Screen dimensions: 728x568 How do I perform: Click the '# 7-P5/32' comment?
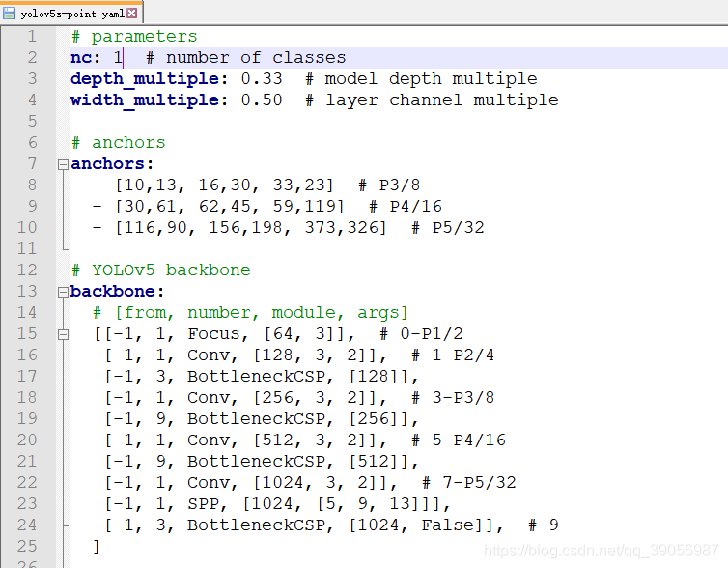click(x=469, y=483)
